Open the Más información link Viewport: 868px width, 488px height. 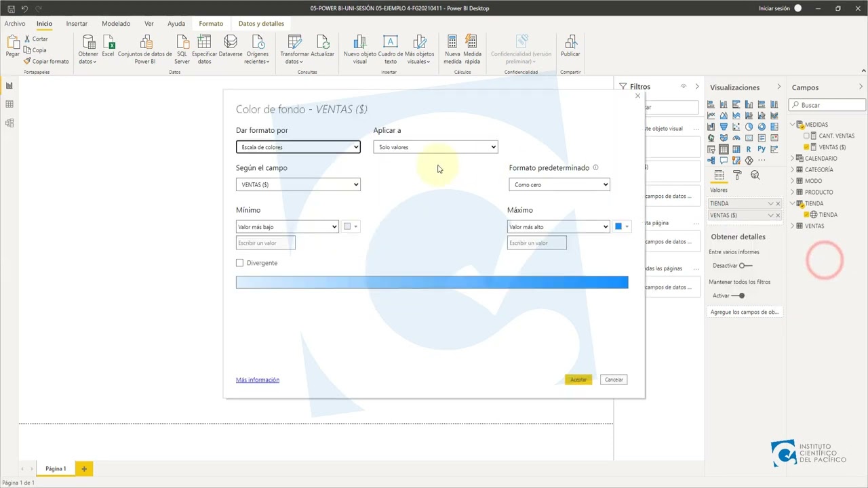pyautogui.click(x=258, y=380)
